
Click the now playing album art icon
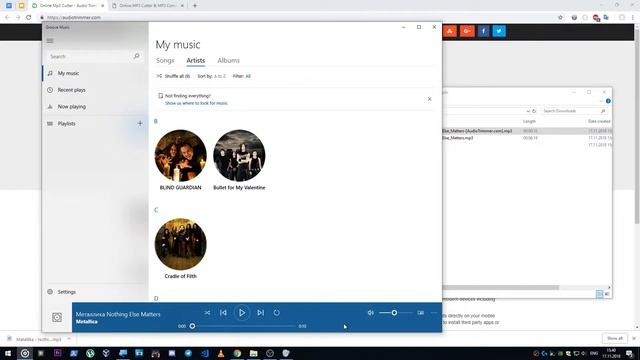coord(57,317)
